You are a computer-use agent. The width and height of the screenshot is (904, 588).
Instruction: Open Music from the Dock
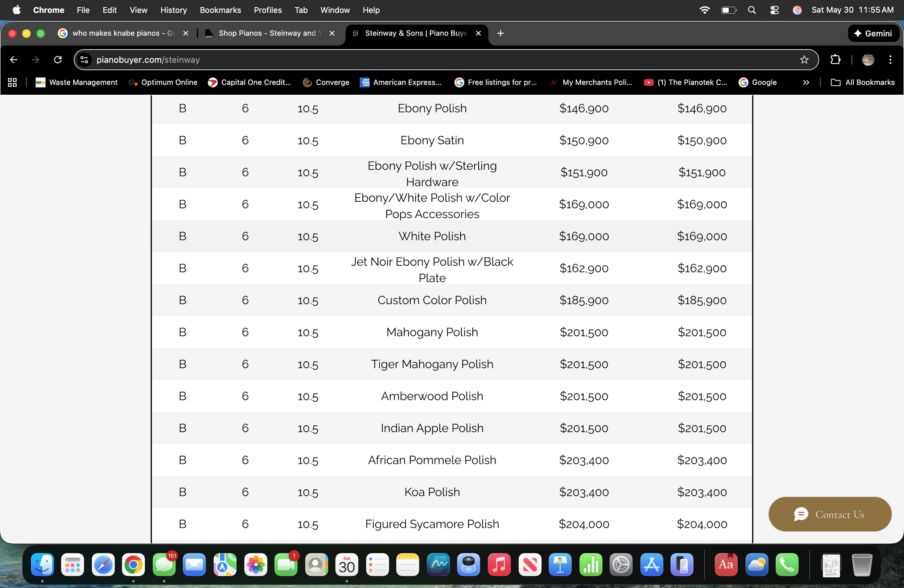(499, 565)
